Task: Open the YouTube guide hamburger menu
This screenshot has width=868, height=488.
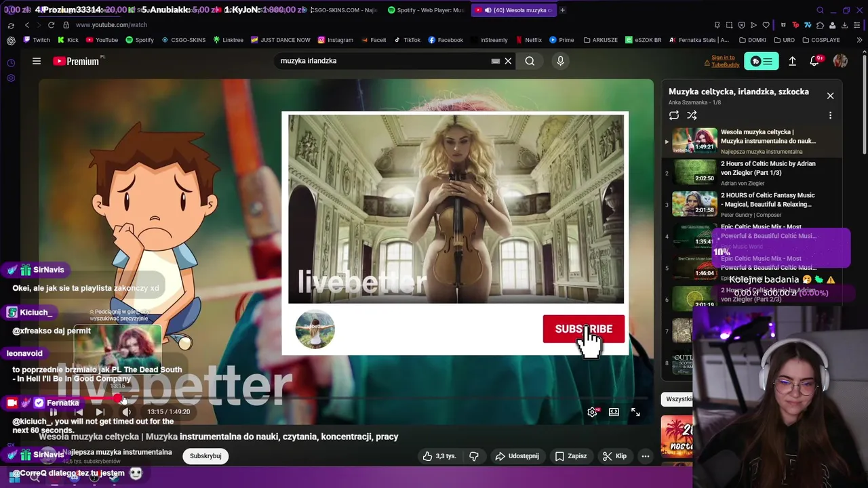Action: [37, 61]
